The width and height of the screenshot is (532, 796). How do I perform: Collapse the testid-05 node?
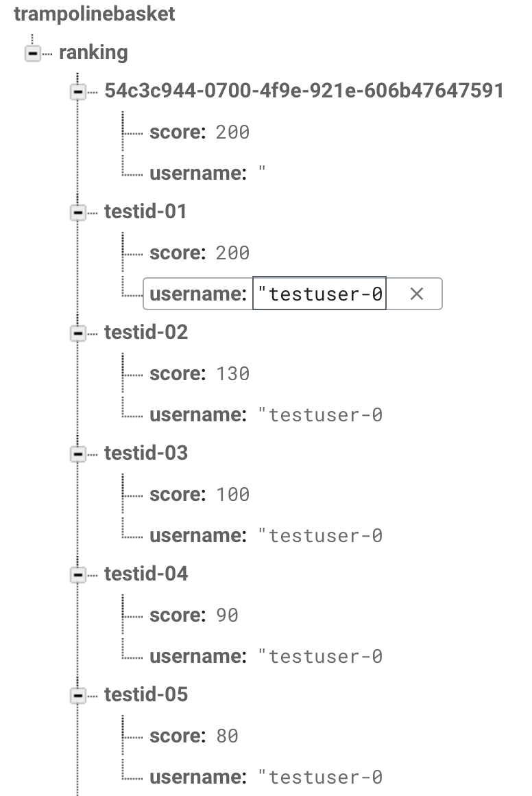pyautogui.click(x=78, y=696)
